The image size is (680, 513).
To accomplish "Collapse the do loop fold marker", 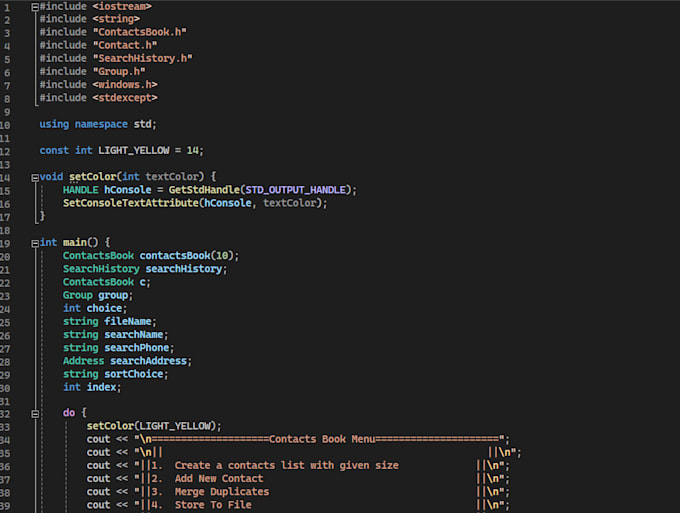I will (x=35, y=414).
